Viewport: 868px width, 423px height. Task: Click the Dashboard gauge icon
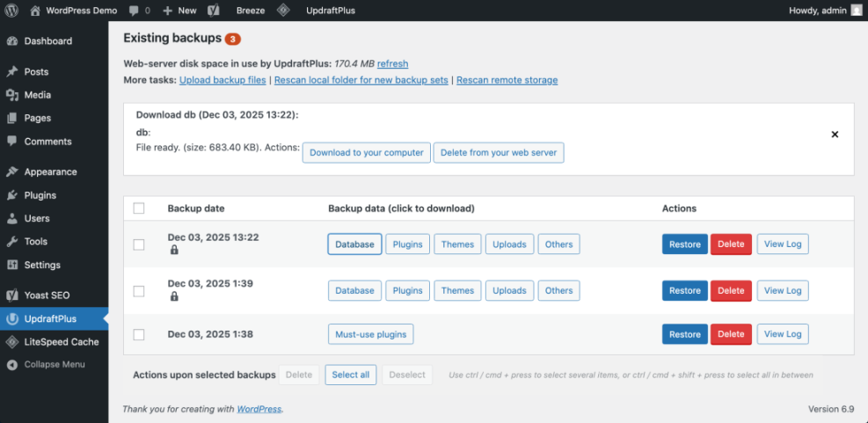coord(12,41)
